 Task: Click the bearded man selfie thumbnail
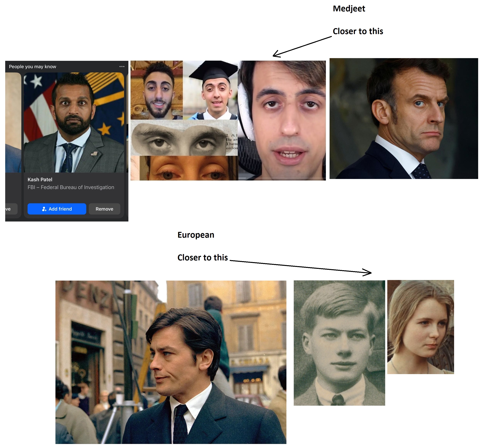click(x=157, y=90)
